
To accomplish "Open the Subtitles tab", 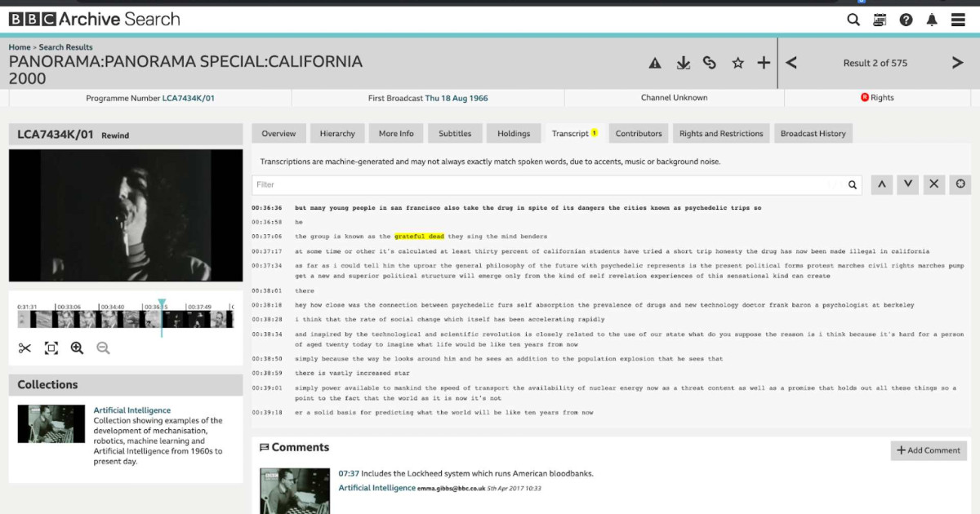I will (x=455, y=134).
